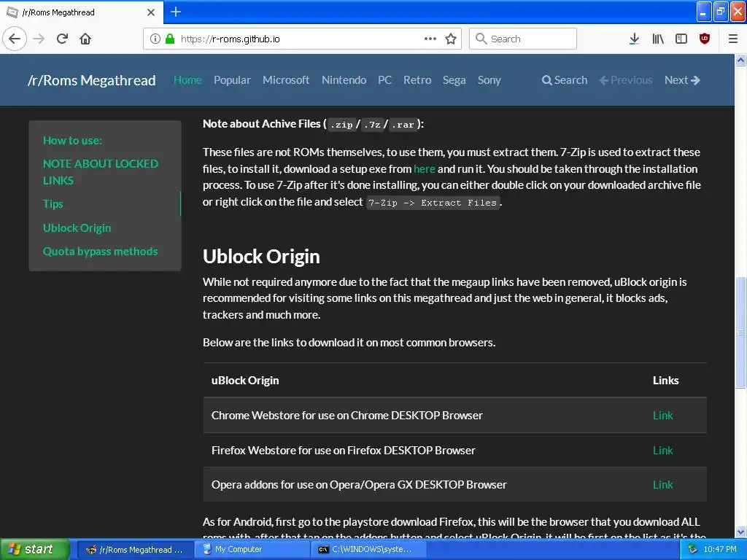The image size is (747, 560).
Task: Click the Previous page link
Action: [625, 80]
